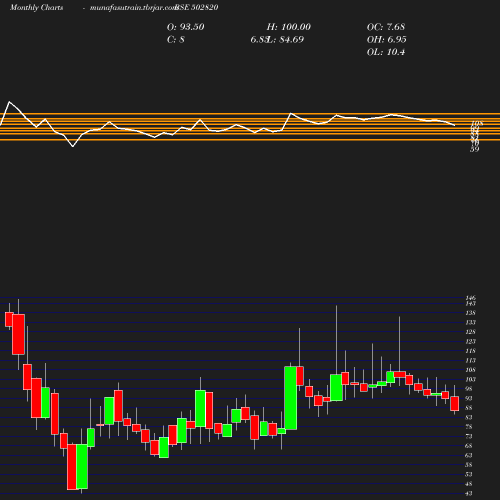The height and width of the screenshot is (500, 500).
Task: Click the 59 label under indicator axis
Action: (474, 149)
